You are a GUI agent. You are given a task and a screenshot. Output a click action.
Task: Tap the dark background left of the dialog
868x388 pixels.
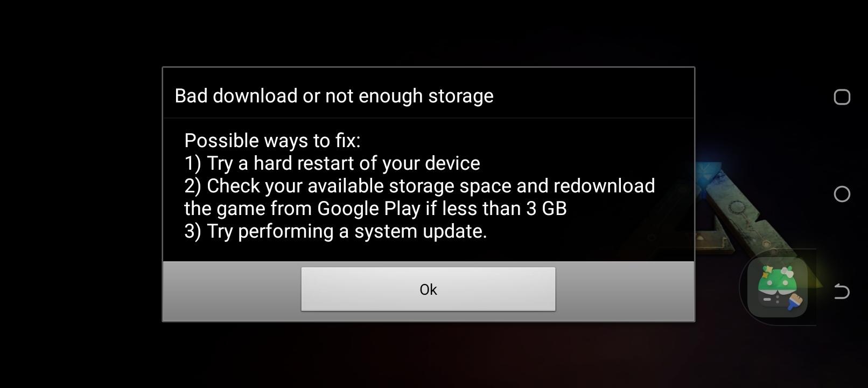(81, 194)
